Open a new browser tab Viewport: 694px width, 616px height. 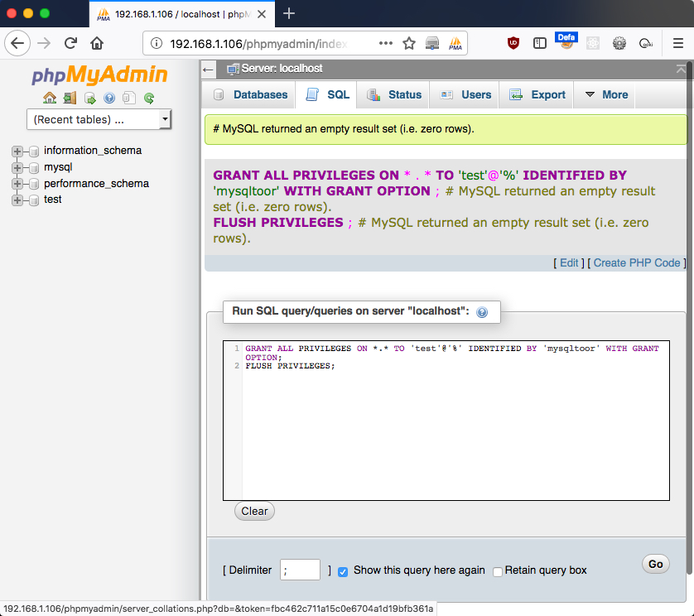pos(289,14)
